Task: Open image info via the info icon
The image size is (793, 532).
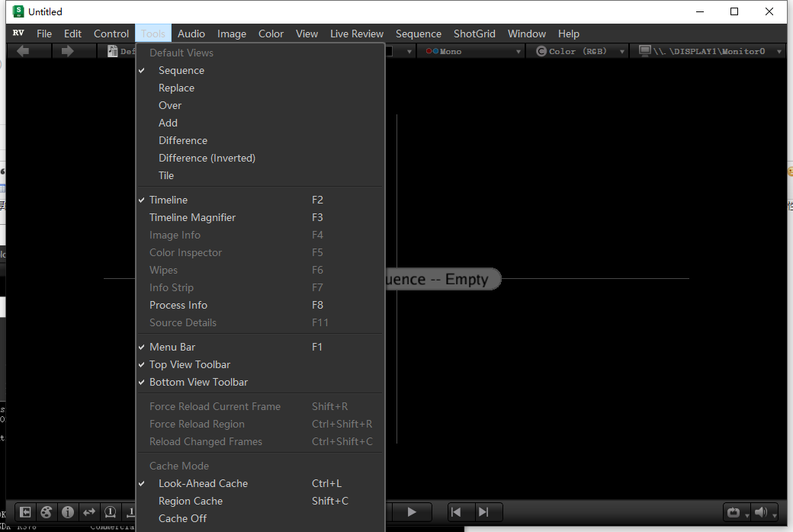Action: [x=67, y=512]
